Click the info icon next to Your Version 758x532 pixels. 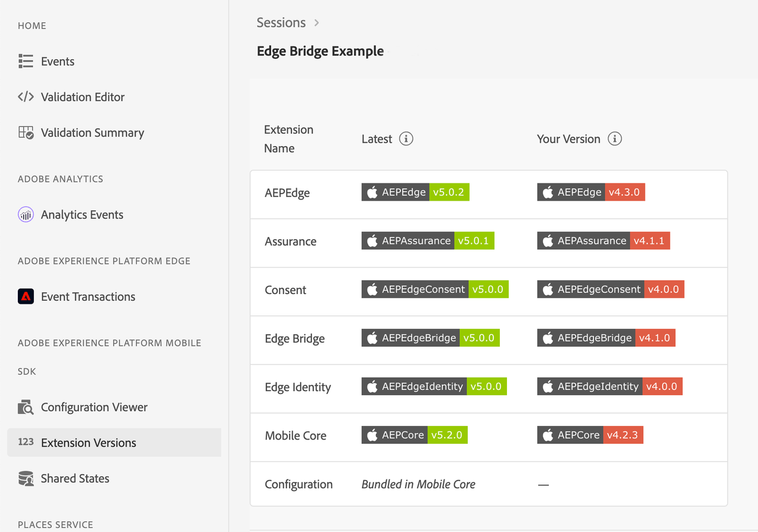coord(615,138)
